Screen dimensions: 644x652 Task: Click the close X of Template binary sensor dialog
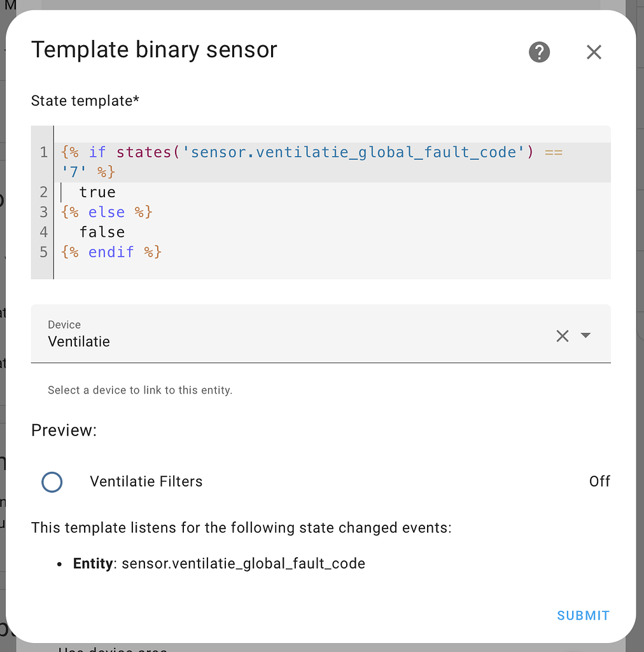click(x=594, y=52)
